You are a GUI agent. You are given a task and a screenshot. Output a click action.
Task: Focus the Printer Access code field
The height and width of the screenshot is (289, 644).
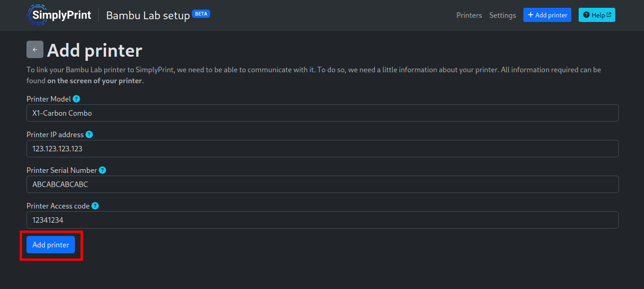click(322, 220)
